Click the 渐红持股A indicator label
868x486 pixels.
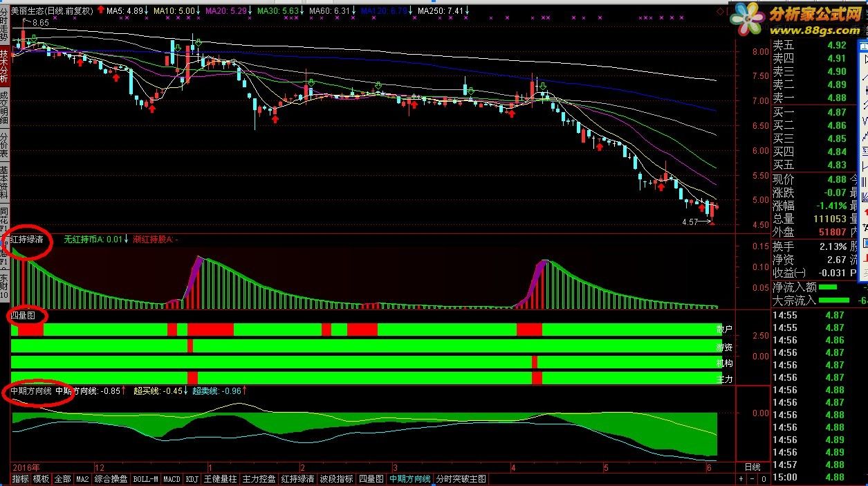[x=156, y=240]
